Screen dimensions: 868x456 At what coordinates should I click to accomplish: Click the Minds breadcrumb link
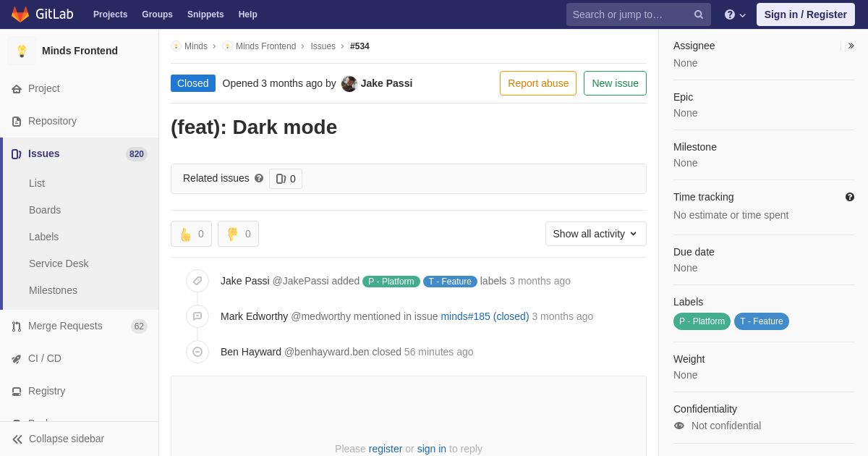tap(196, 46)
